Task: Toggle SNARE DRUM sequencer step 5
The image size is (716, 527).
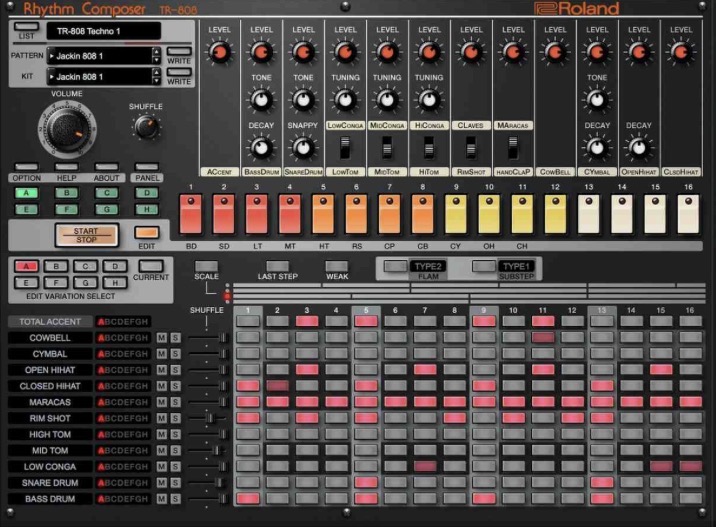Action: click(x=366, y=483)
